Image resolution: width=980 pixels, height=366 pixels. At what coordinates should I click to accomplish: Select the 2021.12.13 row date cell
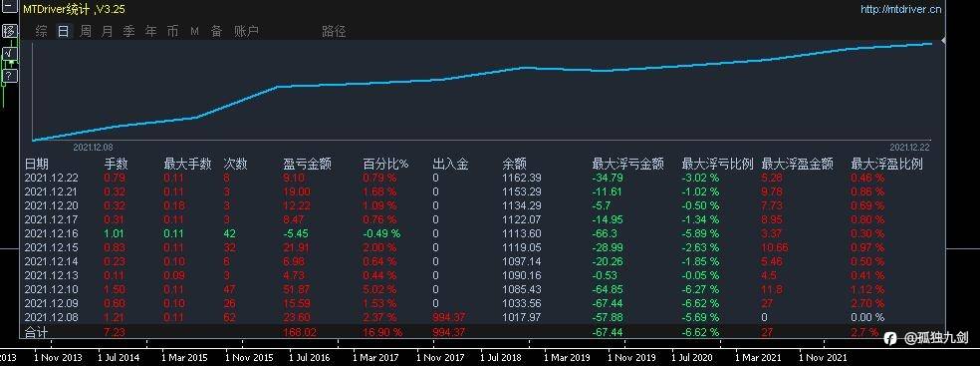pos(51,275)
